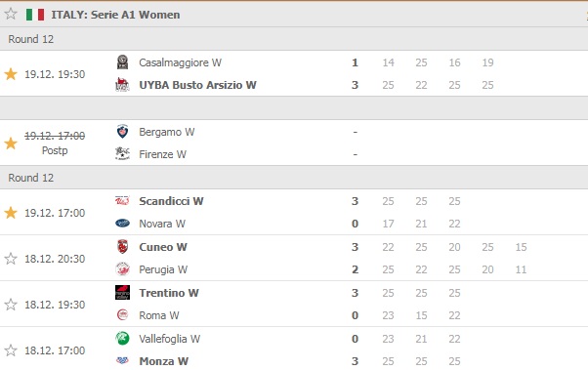Viewport: 588px width, 370px height.
Task: Click the first Round 12 header
Action: pos(30,39)
